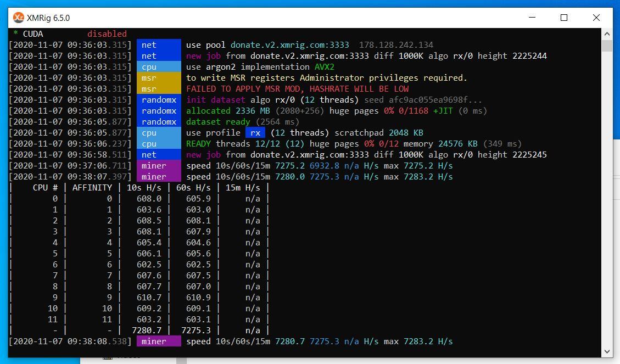Click the timestamp '09:36:06.237'

97,143
